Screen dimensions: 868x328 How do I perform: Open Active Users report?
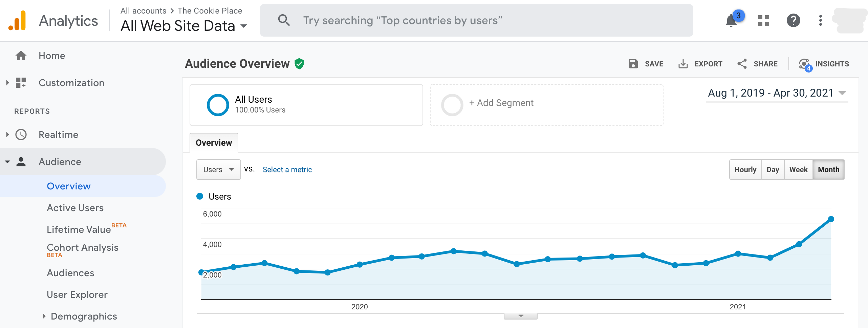click(75, 208)
